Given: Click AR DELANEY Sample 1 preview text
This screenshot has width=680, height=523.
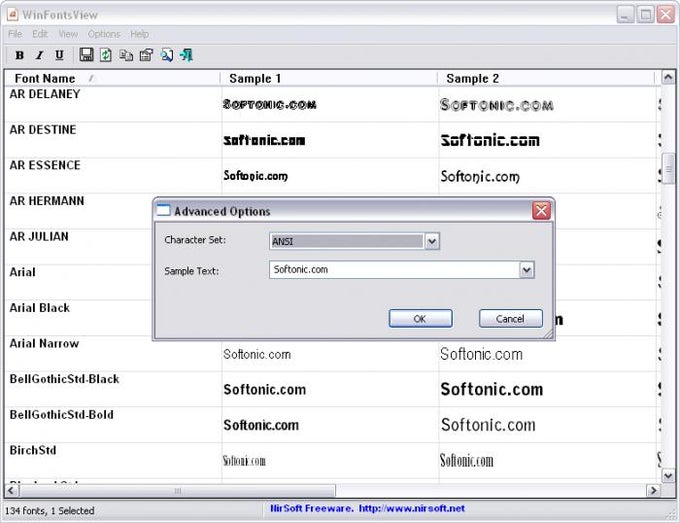Looking at the screenshot, I should (x=269, y=105).
